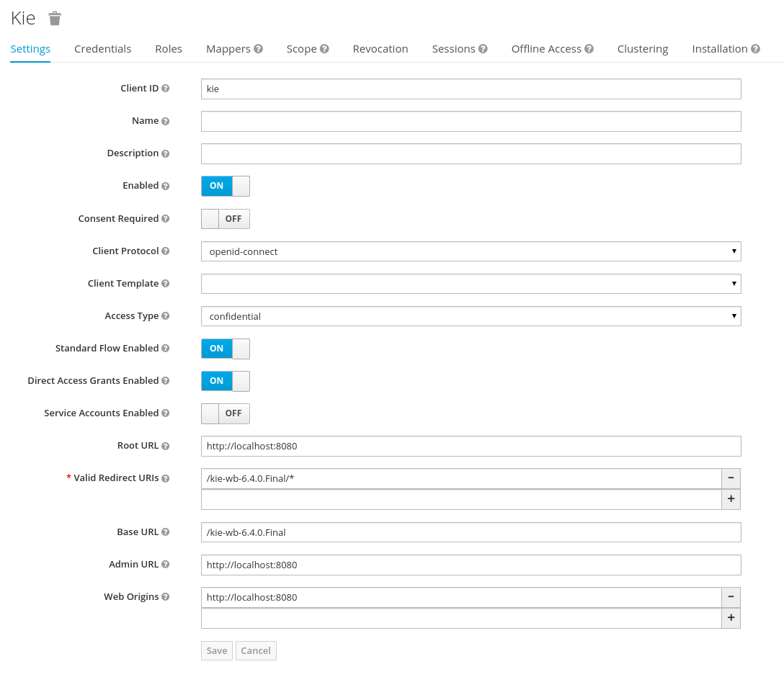Click the trash icon next to Kie
The width and height of the screenshot is (784, 677).
(55, 19)
